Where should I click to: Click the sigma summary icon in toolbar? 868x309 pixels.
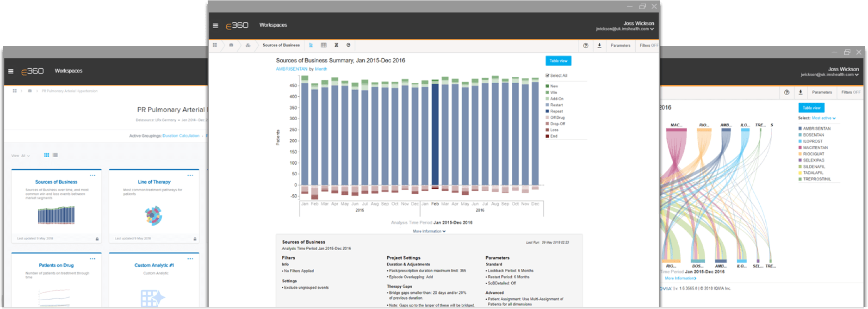coord(336,45)
